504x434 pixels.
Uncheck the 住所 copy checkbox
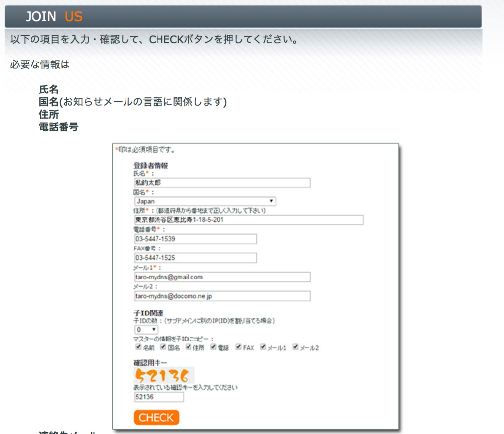pyautogui.click(x=189, y=347)
